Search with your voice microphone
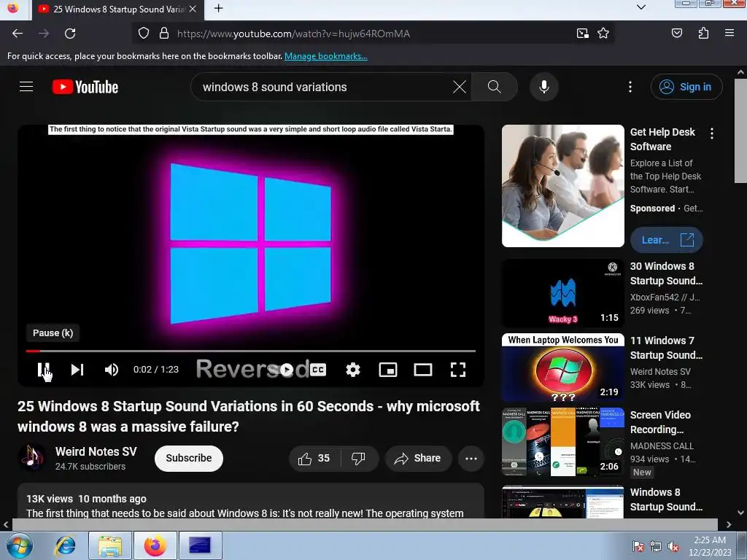Screen dimensions: 747x560 [x=544, y=87]
